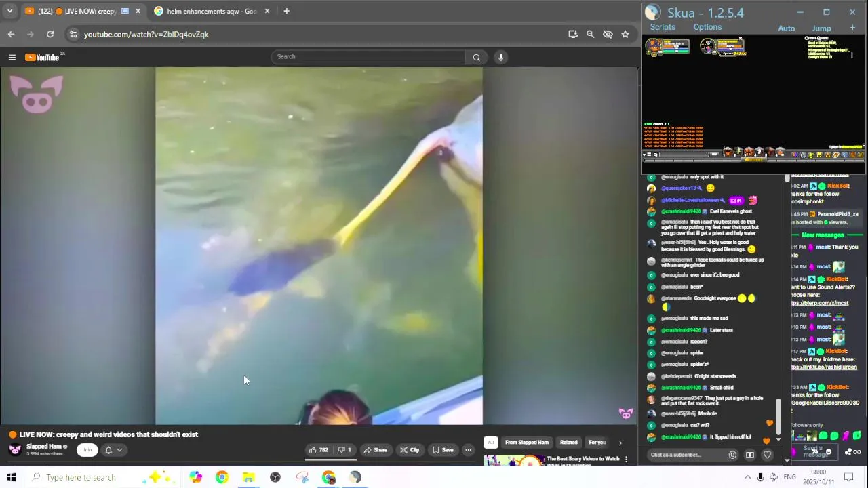Click the Send a message field in Kick chat
Viewport: 868px width, 488px height.
[x=814, y=451]
